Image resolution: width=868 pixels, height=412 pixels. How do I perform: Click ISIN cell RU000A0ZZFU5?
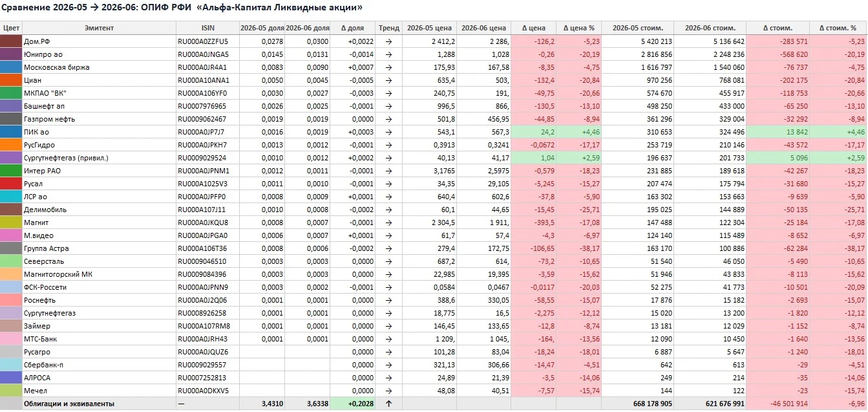point(207,41)
